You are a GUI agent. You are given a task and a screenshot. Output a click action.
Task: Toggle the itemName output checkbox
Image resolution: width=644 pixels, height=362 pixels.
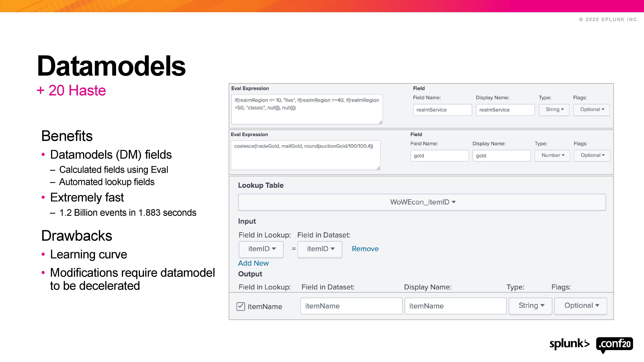click(241, 306)
